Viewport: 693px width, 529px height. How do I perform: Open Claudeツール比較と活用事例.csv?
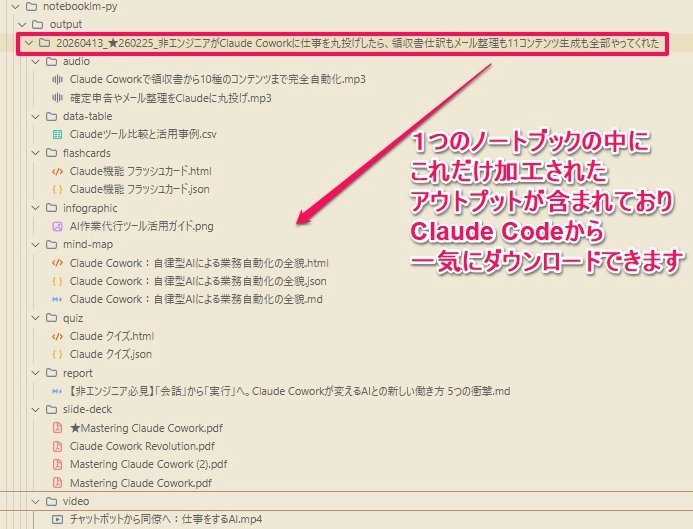click(143, 134)
